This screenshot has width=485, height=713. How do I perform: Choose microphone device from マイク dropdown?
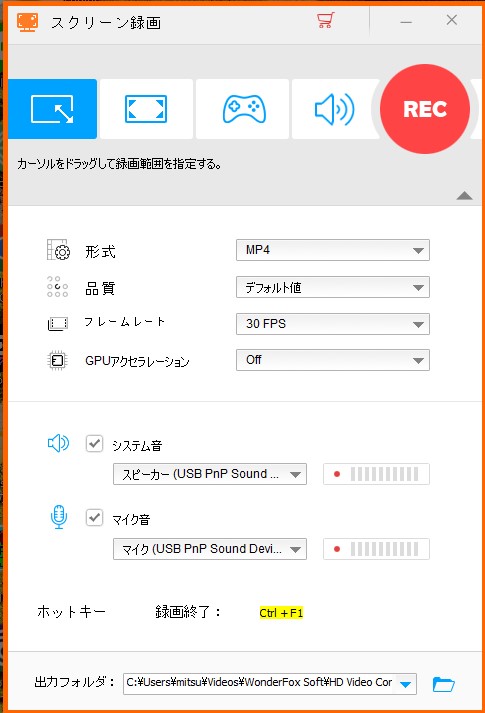click(210, 549)
